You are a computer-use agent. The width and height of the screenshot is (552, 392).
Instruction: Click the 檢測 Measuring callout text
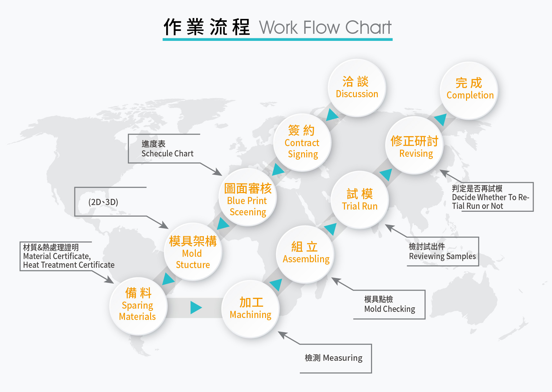coord(334,358)
